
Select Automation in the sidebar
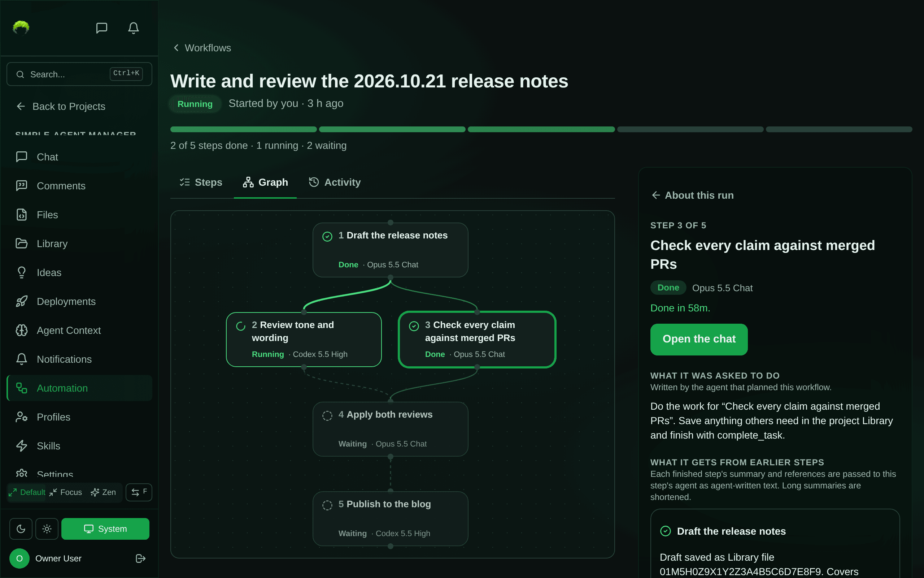click(x=79, y=388)
